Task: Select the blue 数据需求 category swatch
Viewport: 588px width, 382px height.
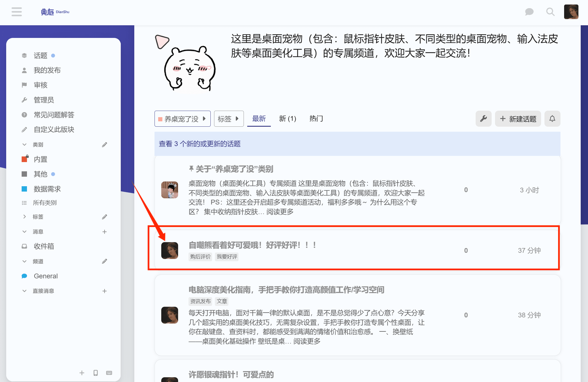Action: point(24,189)
